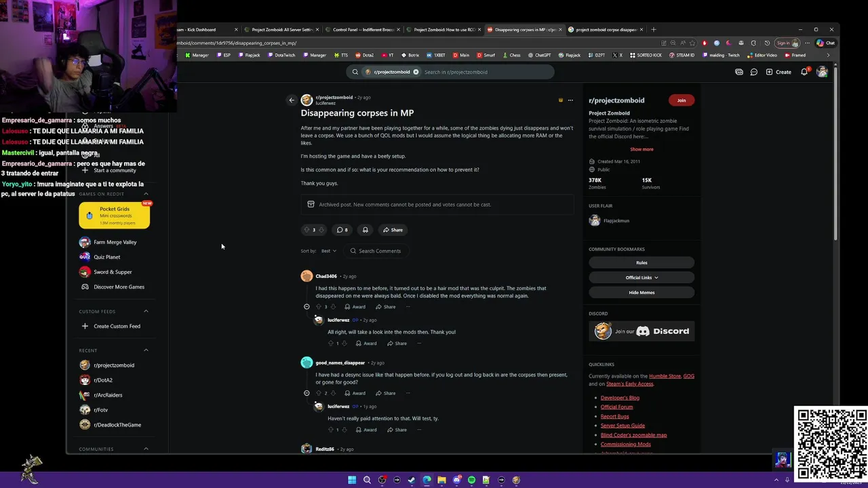
Task: Open Steam's Early Access link
Action: click(630, 384)
